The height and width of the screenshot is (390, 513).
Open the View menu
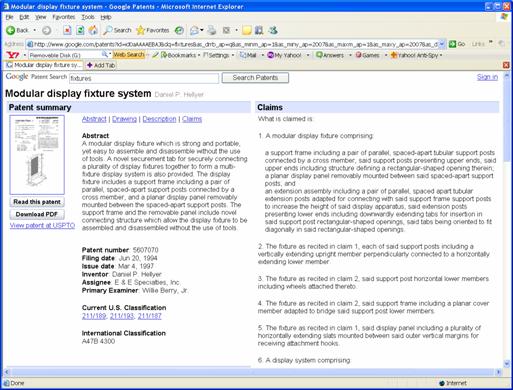click(x=41, y=17)
